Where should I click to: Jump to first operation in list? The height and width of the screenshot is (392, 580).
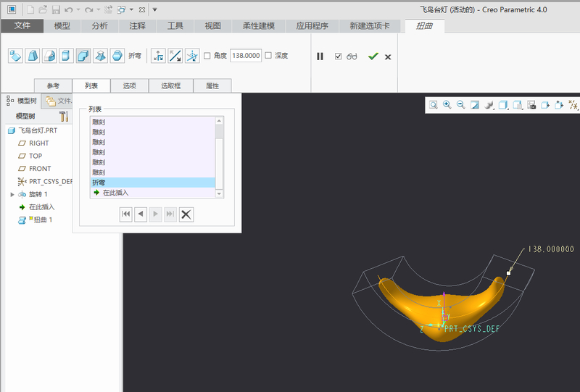[125, 214]
